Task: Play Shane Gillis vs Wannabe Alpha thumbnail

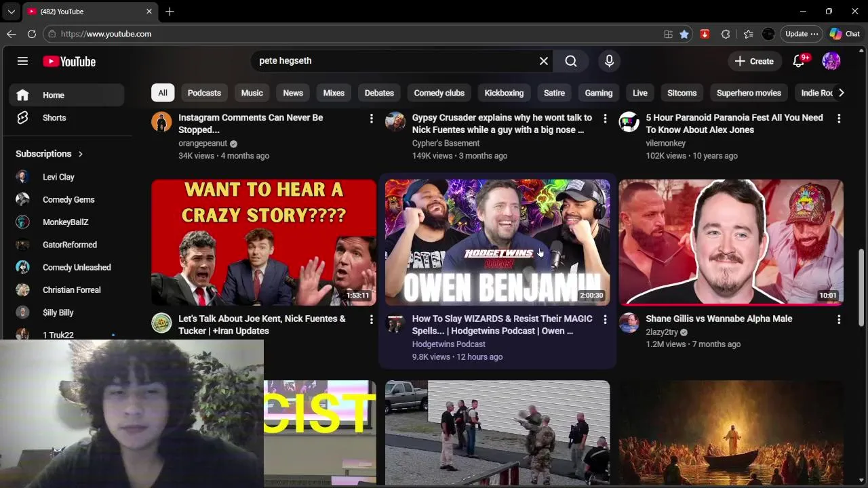Action: [731, 243]
